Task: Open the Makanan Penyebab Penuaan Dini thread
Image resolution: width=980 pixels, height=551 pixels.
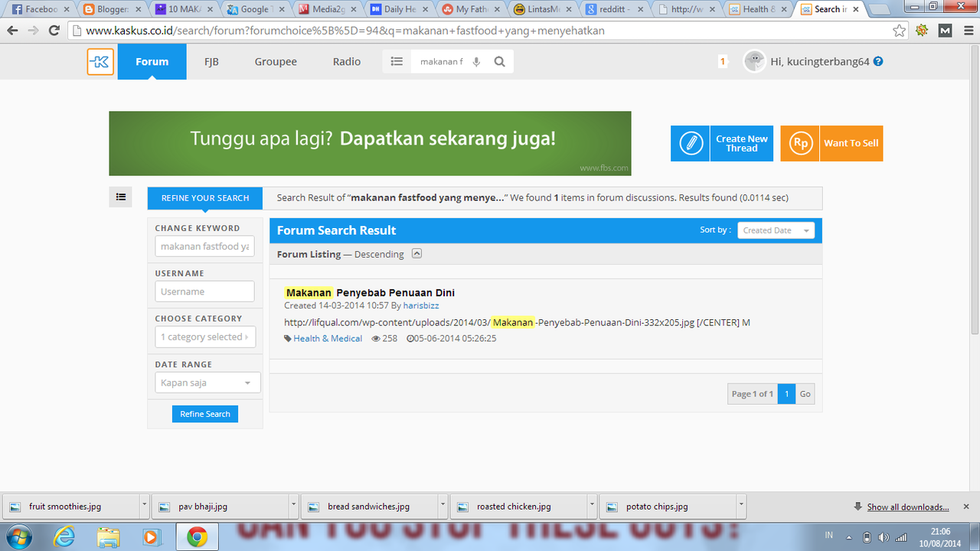Action: [x=370, y=292]
